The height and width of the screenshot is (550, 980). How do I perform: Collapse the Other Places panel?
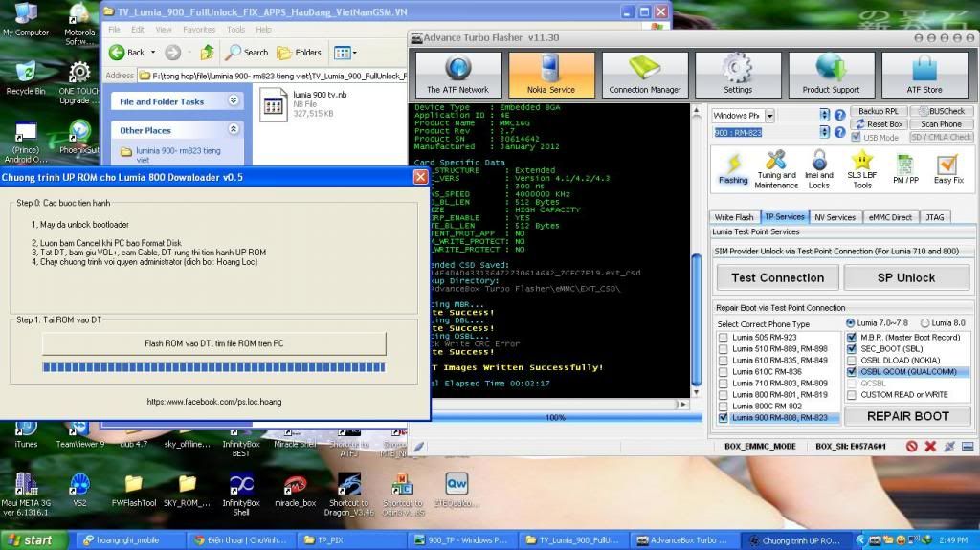point(234,129)
